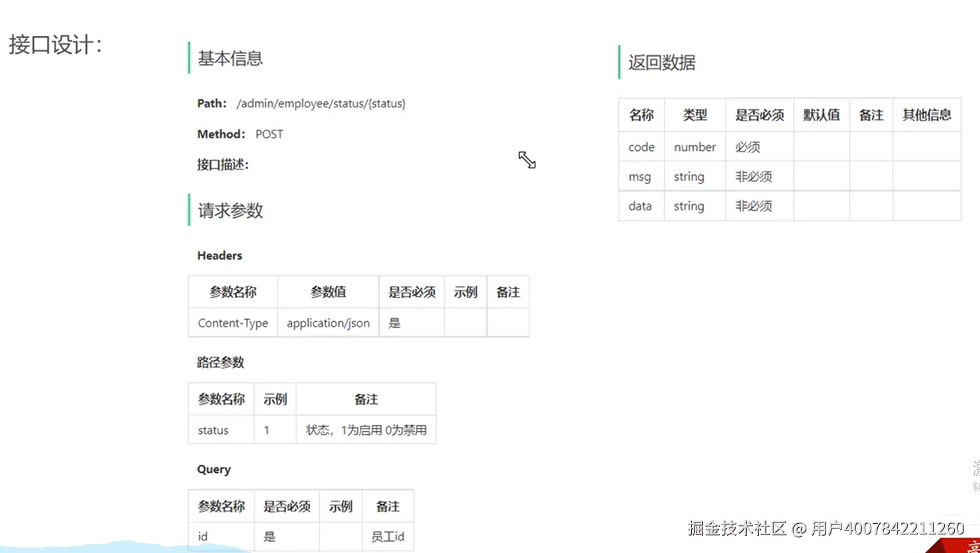The height and width of the screenshot is (553, 980).
Task: Click the status parameter name cell
Action: click(x=221, y=430)
